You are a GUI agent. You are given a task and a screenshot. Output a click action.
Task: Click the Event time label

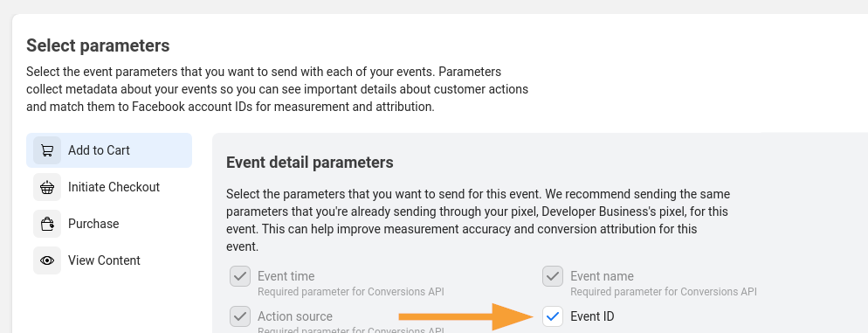tap(286, 276)
